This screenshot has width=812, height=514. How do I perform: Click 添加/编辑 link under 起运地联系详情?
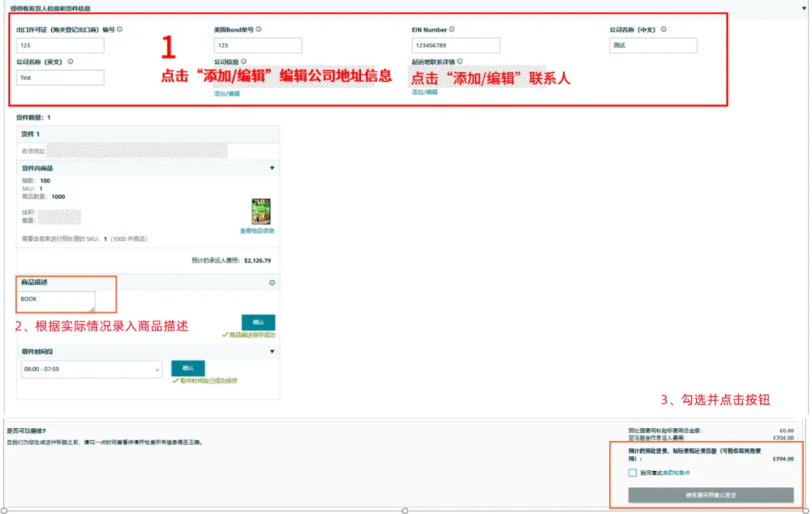click(425, 93)
